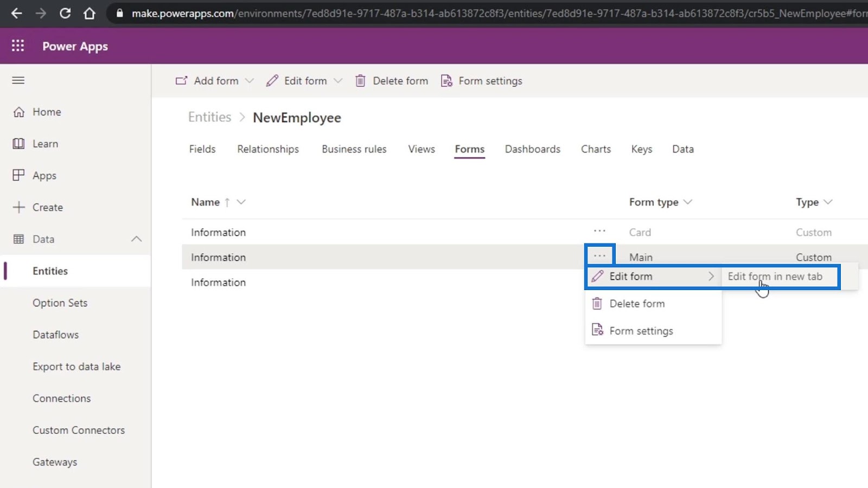
Task: Switch to the Business rules tab
Action: 354,149
